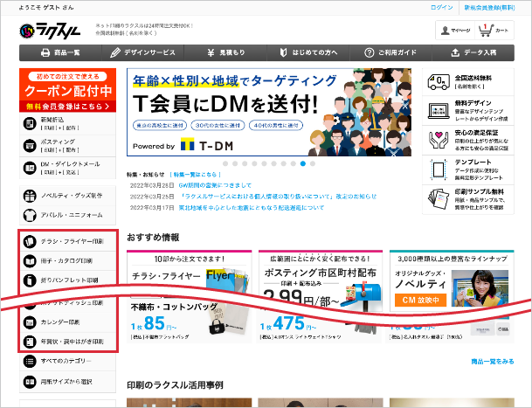Image resolution: width=532 pixels, height=408 pixels.
Task: Click the ノベルティ・グッズ制作 sidebar text
Action: click(72, 196)
